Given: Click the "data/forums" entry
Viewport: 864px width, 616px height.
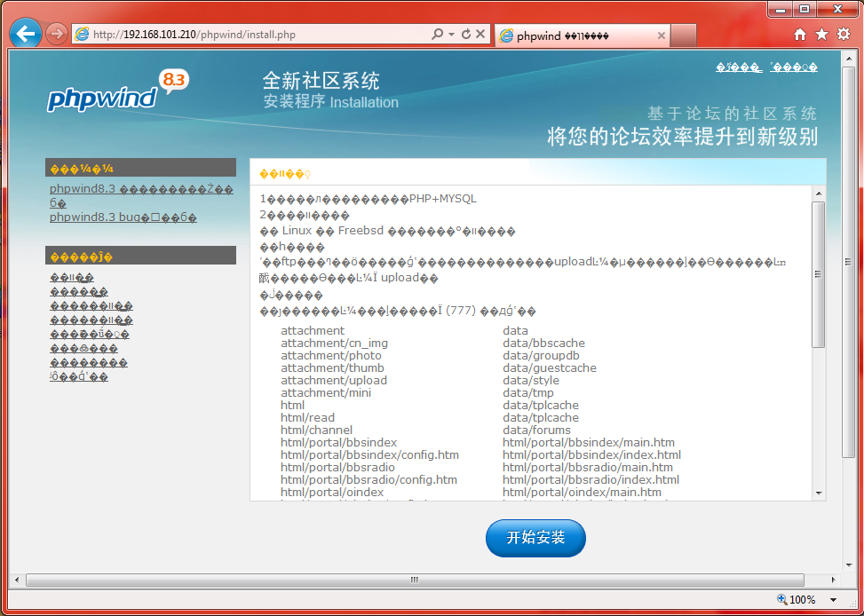Looking at the screenshot, I should [536, 430].
